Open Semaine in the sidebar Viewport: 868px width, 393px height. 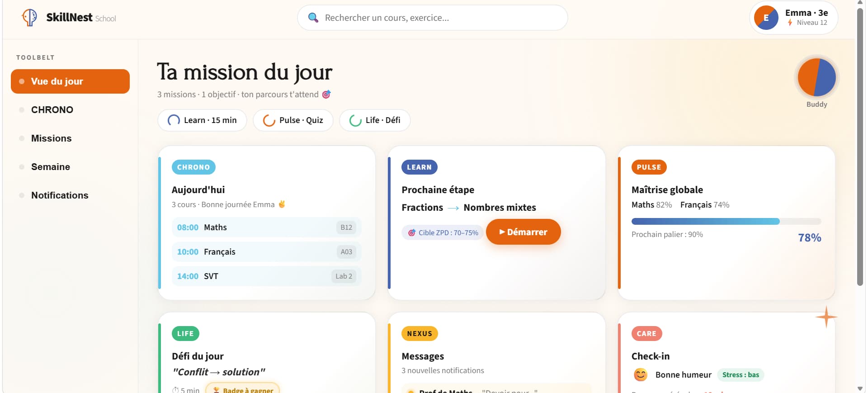pos(70,167)
